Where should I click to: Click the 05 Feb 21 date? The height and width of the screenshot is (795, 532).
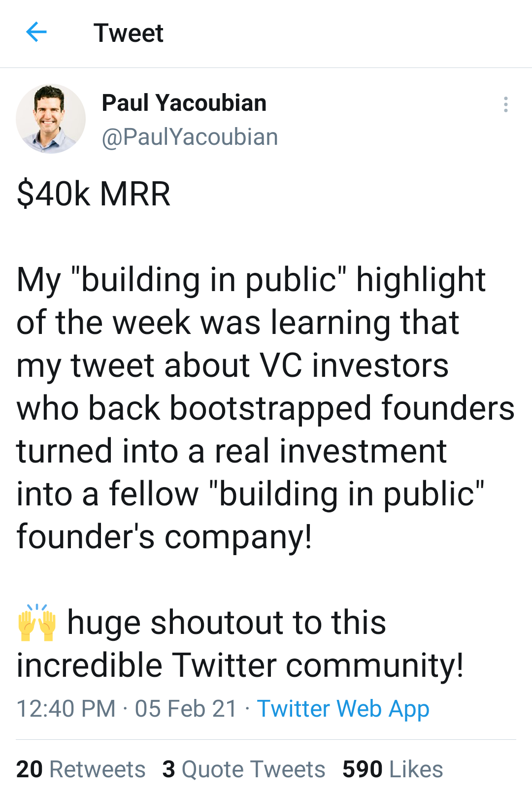click(x=186, y=709)
